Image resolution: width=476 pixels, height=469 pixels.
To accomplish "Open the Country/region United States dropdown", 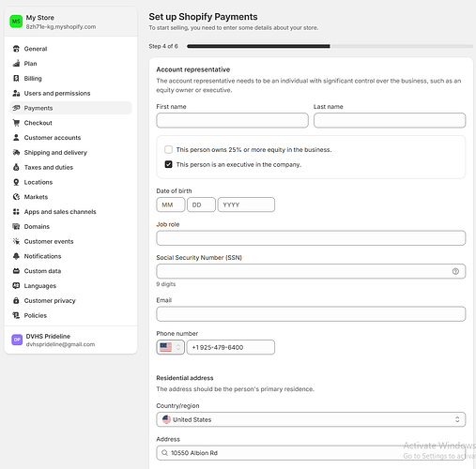I will 311,419.
